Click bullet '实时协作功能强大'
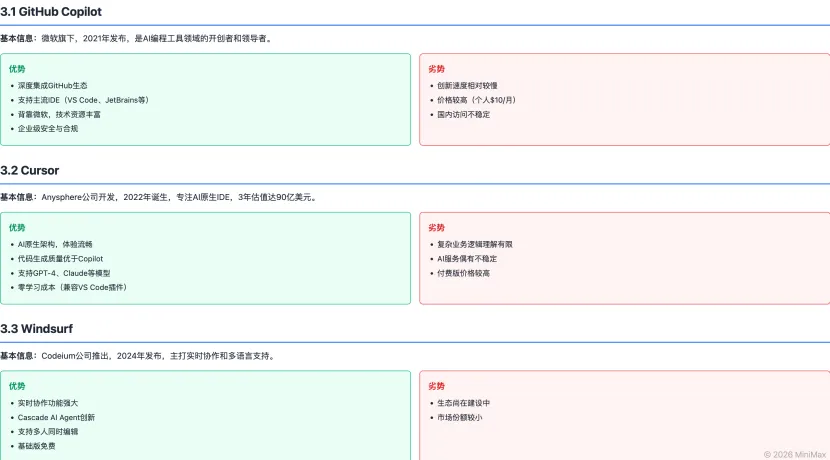 (x=48, y=403)
